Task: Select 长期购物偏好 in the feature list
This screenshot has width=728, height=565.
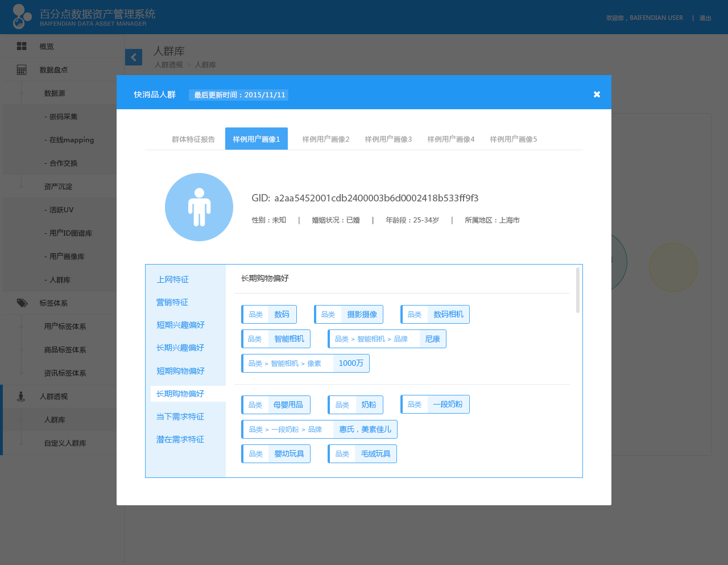Action: pyautogui.click(x=188, y=394)
